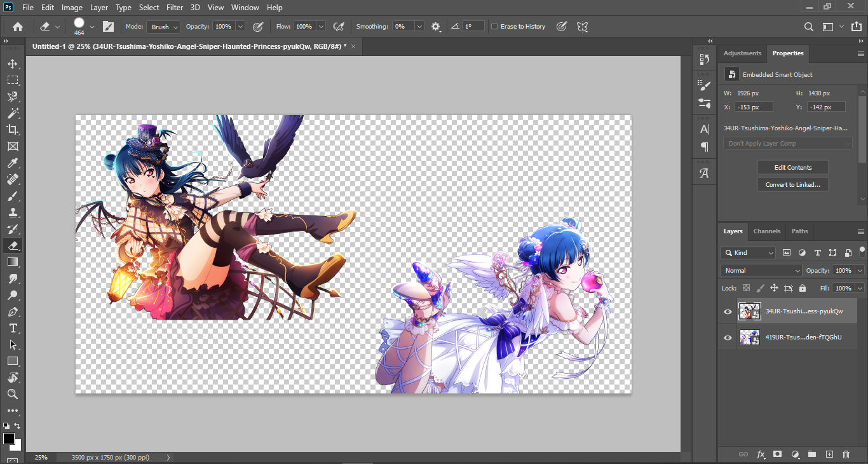Screen dimensions: 868x464
Task: Toggle symmetry paint butterfly icon
Action: click(x=581, y=27)
